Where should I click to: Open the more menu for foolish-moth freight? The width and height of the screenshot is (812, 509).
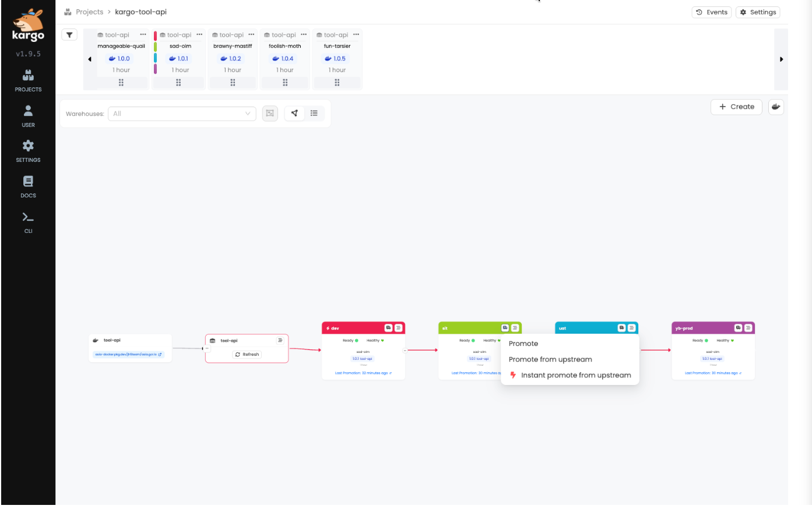304,35
